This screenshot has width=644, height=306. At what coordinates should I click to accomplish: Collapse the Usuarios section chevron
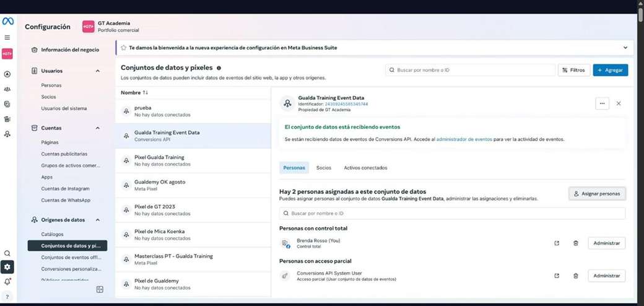click(98, 71)
